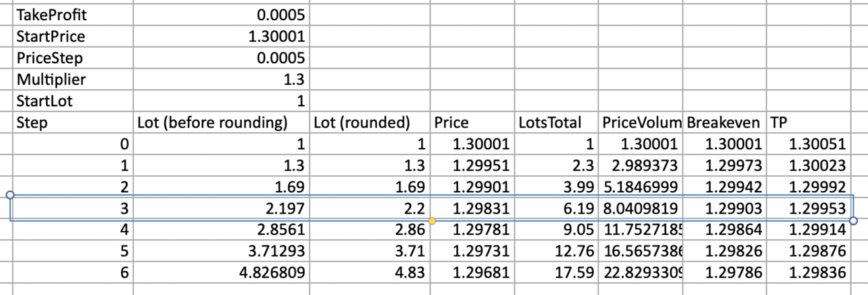The height and width of the screenshot is (295, 868).
Task: Click PriceVolume cell 2.989373
Action: [641, 165]
